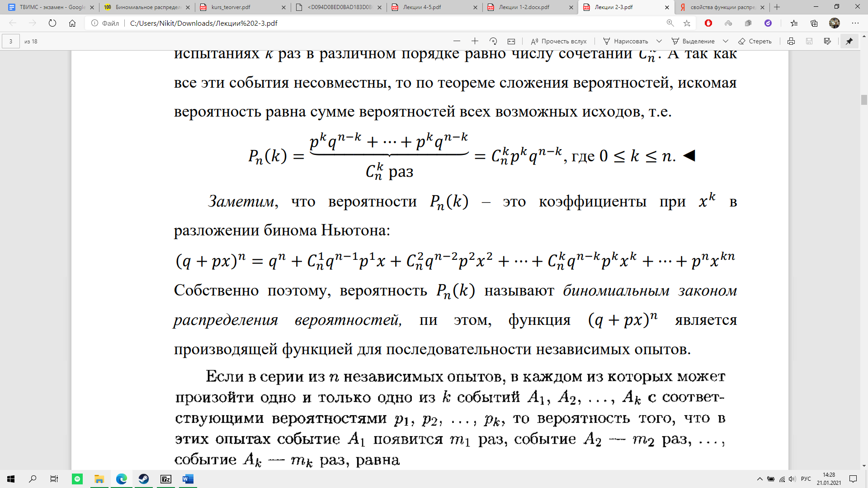Close the kurs_teorver.pdf tab
This screenshot has width=868, height=488.
pyautogui.click(x=283, y=7)
